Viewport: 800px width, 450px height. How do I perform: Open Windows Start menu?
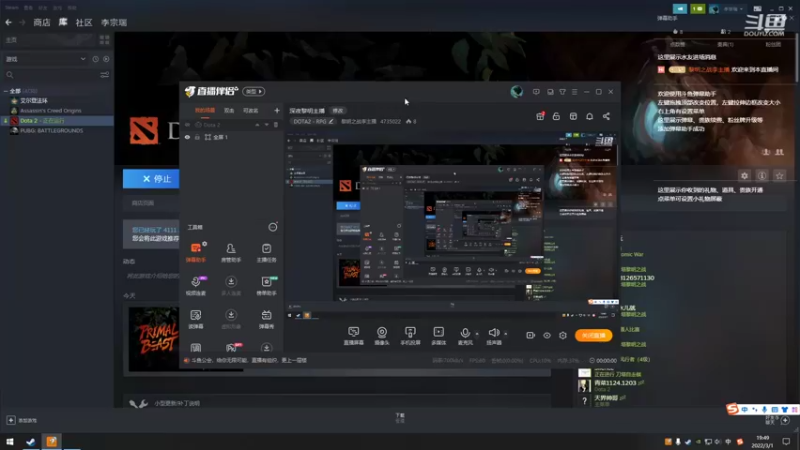click(x=10, y=442)
